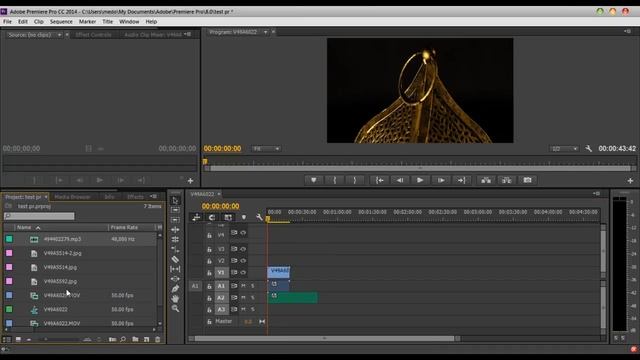Click Go to In point button
Image resolution: width=640 pixels, height=360 pixels.
click(x=380, y=180)
